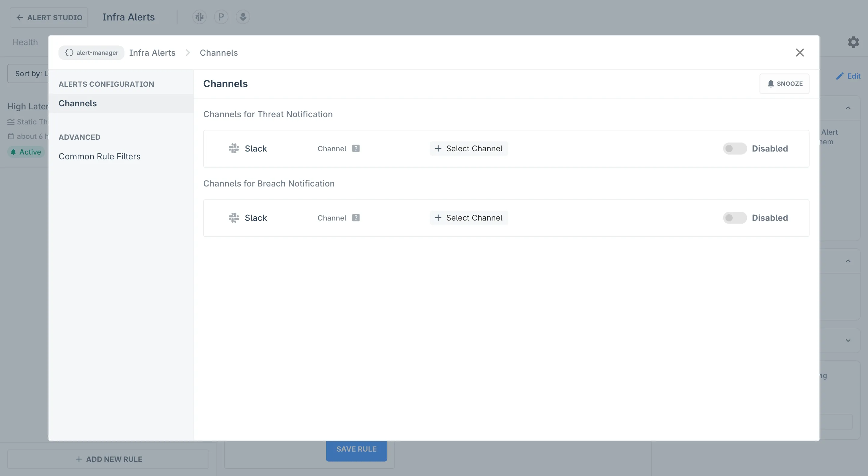The height and width of the screenshot is (476, 868).
Task: Open the settings gear icon
Action: point(853,42)
